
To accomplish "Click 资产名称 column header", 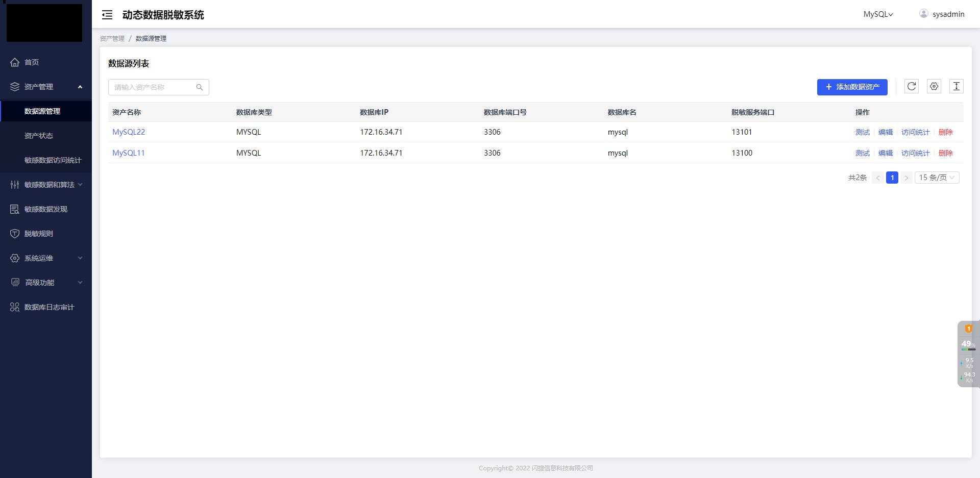I will (x=127, y=112).
